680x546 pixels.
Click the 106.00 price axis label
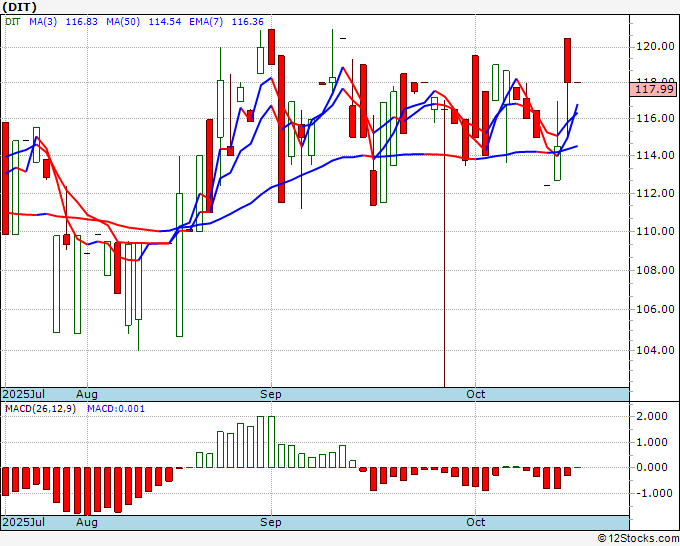pos(655,310)
